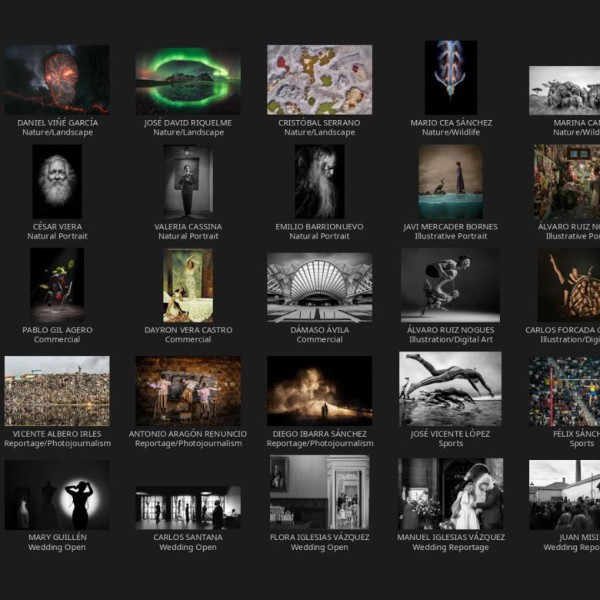Screen dimensions: 600x600
Task: Click Illustrative Portrait label under Javi Mercader Bornes
Action: pyautogui.click(x=451, y=236)
